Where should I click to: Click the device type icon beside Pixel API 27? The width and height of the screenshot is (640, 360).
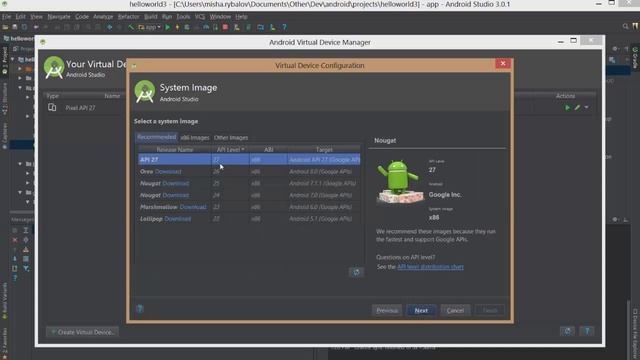point(52,107)
